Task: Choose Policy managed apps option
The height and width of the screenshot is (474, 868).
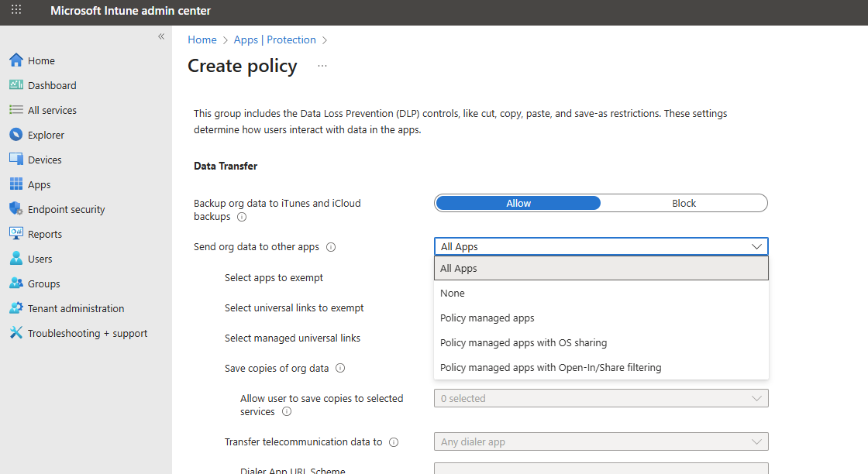Action: pos(601,318)
